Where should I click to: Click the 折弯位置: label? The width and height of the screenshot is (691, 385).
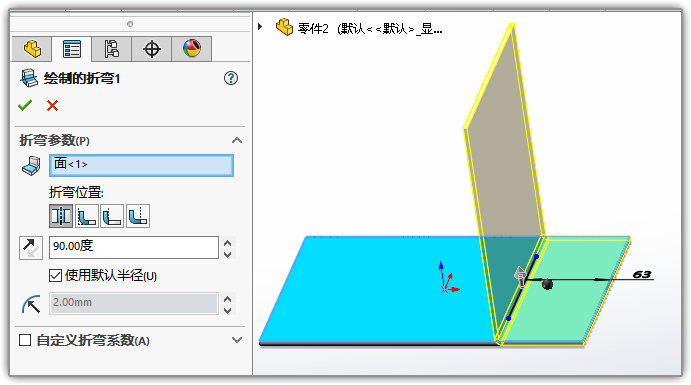tap(76, 192)
